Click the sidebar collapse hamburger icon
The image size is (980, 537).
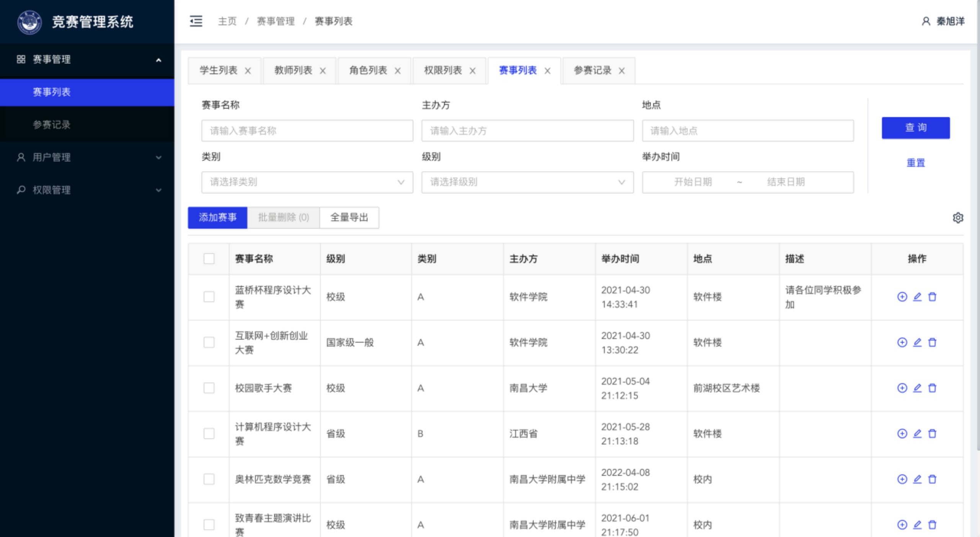[196, 21]
